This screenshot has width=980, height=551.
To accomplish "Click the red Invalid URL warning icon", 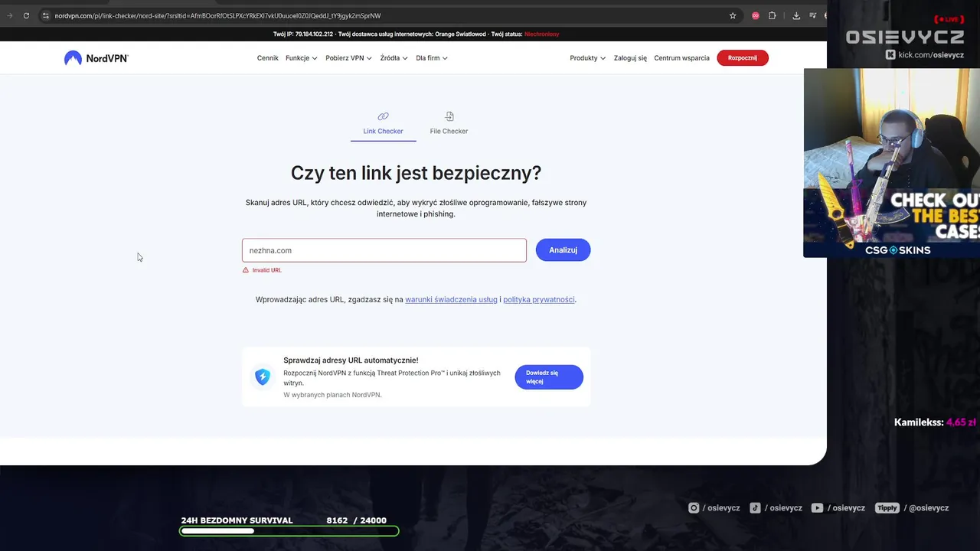I will [246, 270].
